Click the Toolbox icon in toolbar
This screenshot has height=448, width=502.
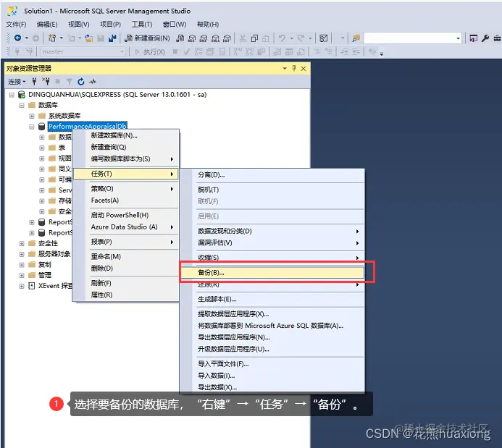coord(497,38)
